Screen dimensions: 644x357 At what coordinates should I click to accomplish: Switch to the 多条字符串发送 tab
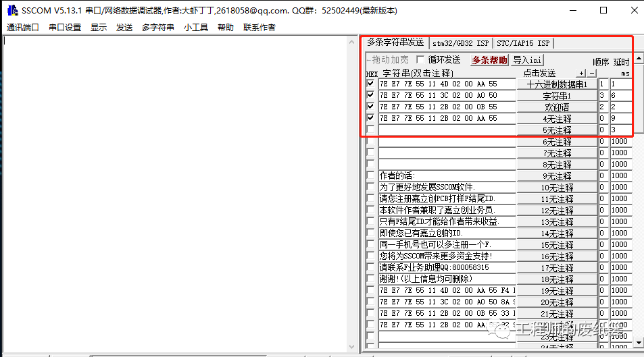coord(395,43)
